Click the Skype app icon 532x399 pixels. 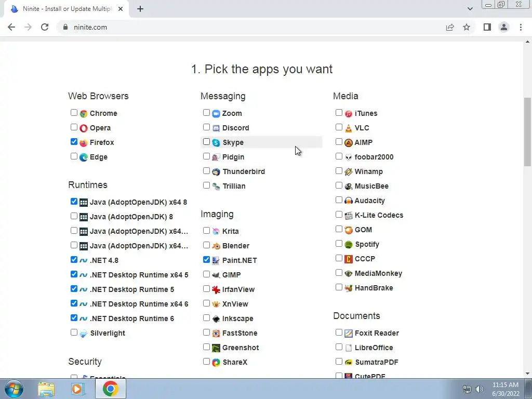click(216, 143)
